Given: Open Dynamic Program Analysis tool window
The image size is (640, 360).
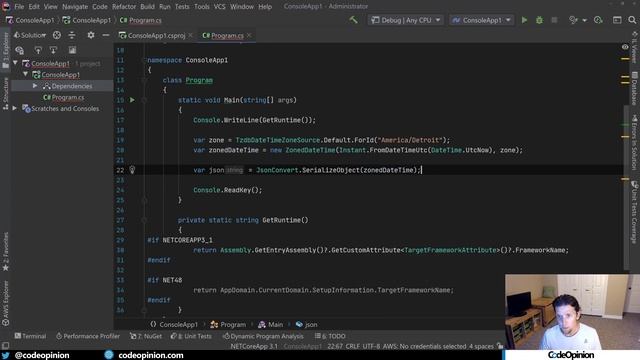Looking at the screenshot, I should click(x=263, y=336).
